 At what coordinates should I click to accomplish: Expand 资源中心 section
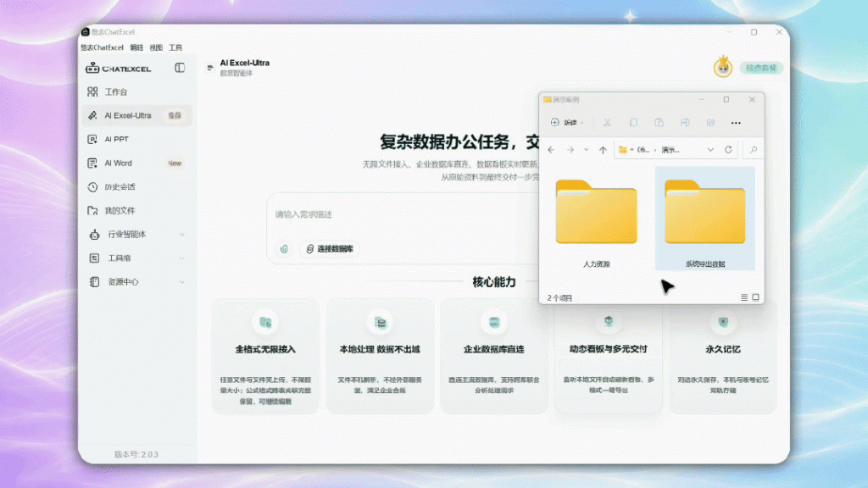[x=136, y=282]
